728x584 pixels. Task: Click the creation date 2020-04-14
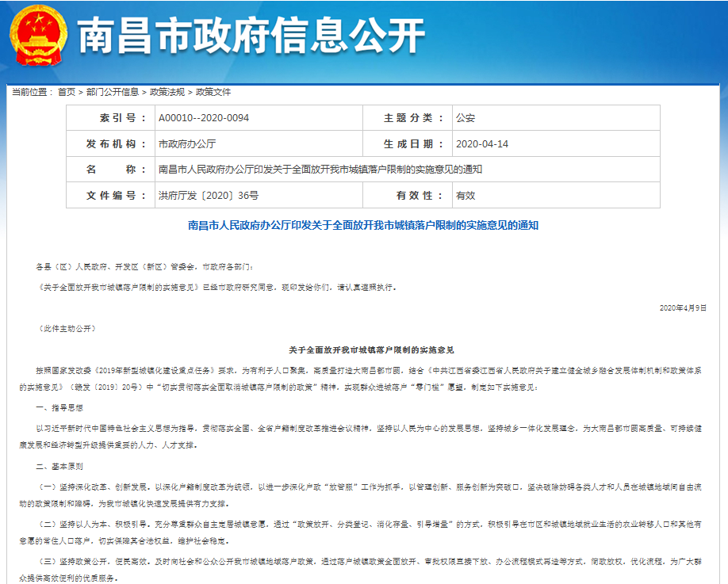click(x=482, y=144)
